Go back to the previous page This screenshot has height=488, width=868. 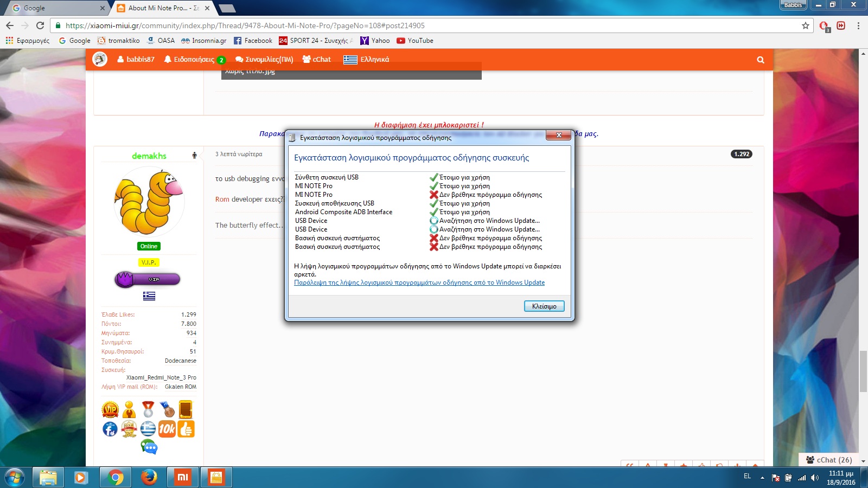pyautogui.click(x=10, y=25)
